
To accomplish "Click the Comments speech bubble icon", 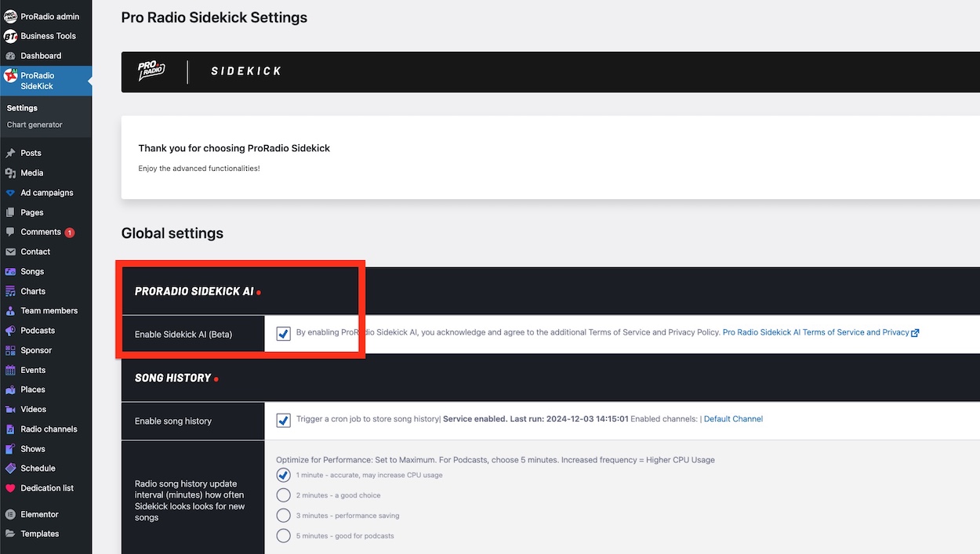I will [x=10, y=232].
